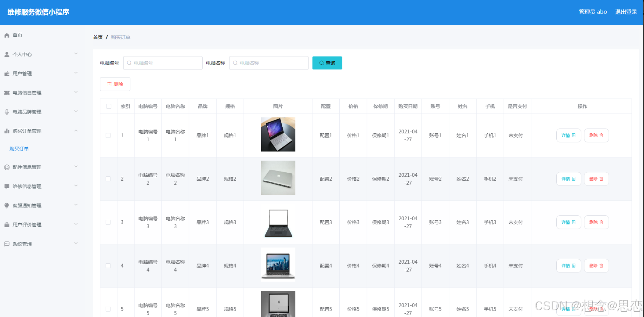Image resolution: width=644 pixels, height=317 pixels.
Task: Click the 管理员 abo account label
Action: (593, 12)
